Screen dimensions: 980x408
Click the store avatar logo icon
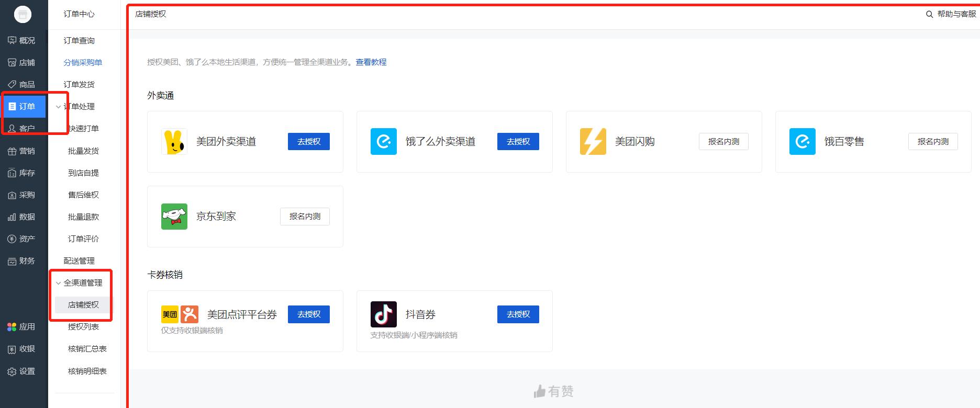tap(23, 14)
